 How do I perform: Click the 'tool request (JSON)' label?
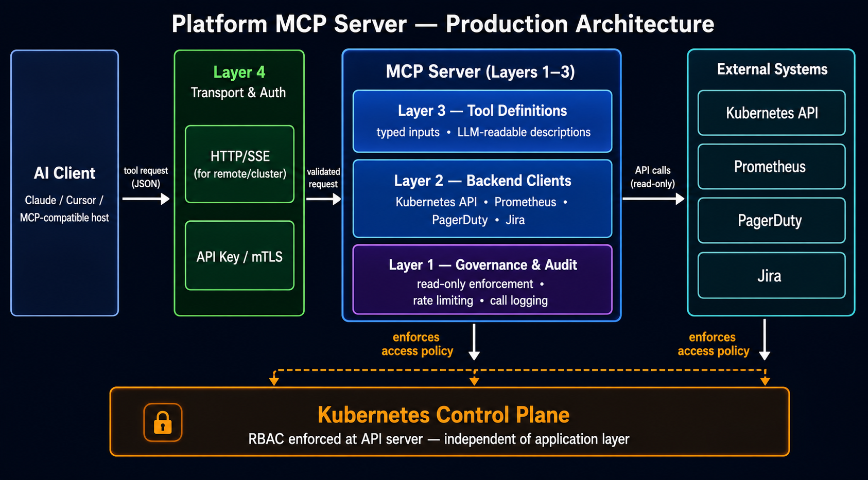[x=146, y=177]
